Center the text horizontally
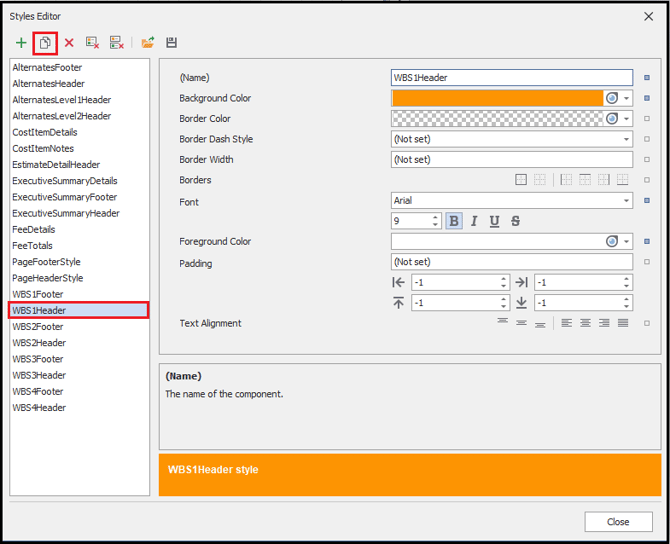670x544 pixels. [x=585, y=323]
